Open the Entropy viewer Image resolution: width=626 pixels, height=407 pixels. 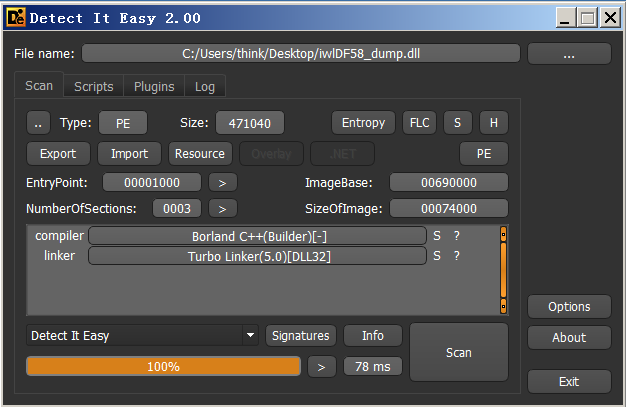pyautogui.click(x=363, y=123)
